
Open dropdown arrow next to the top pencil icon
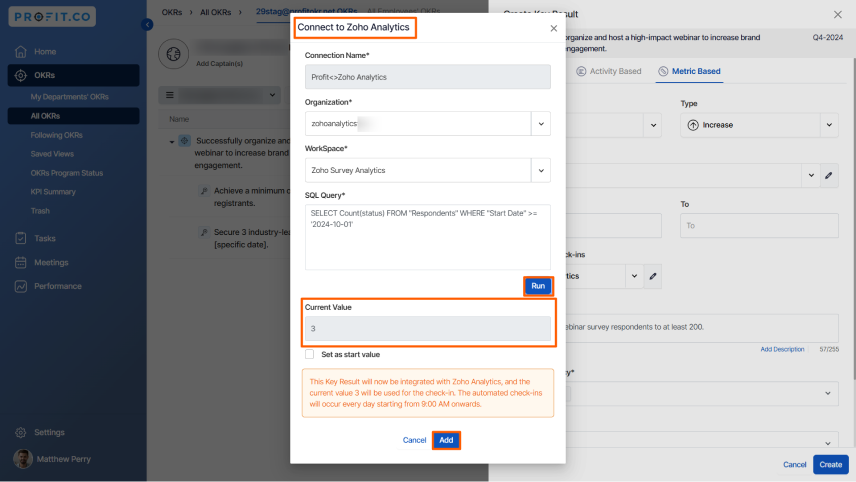pos(811,176)
